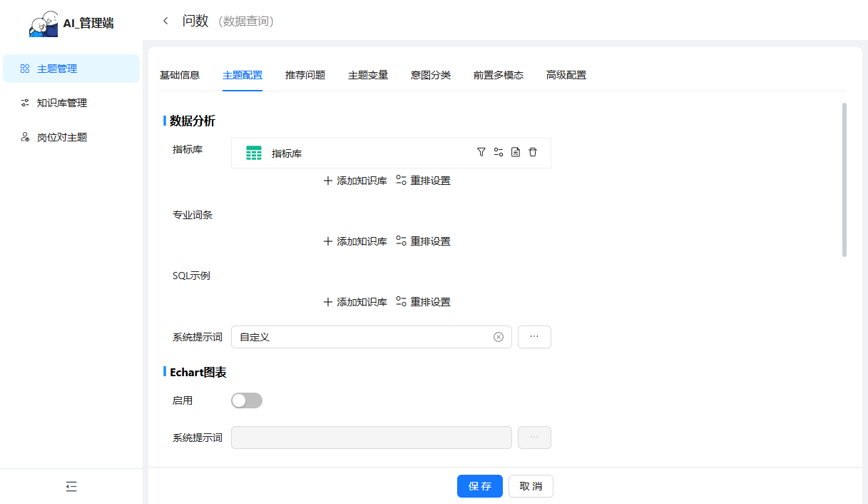Open the 高级配置 tab
868x504 pixels.
[566, 75]
